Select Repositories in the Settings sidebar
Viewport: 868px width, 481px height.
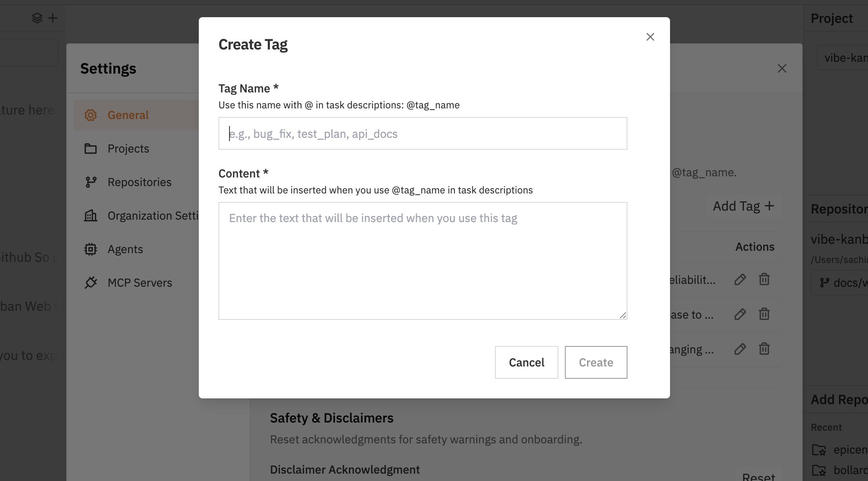[x=139, y=182]
